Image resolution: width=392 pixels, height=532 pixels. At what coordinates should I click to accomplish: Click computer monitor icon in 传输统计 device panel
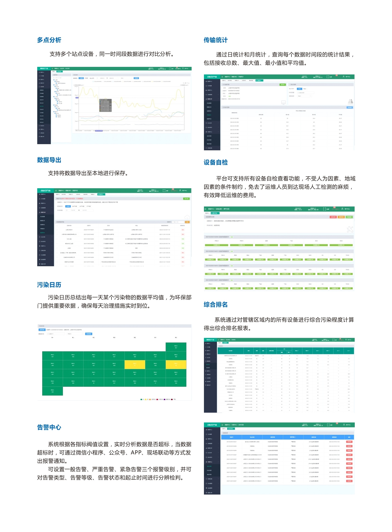284,103
